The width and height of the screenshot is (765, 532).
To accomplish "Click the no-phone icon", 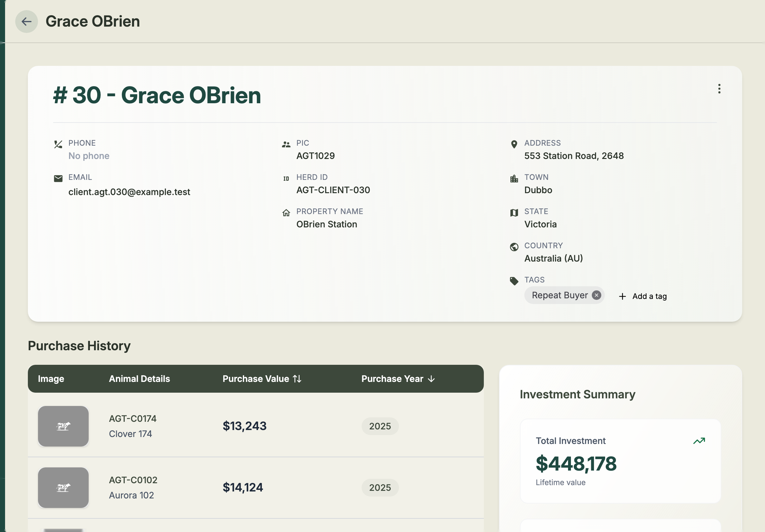I will [58, 144].
